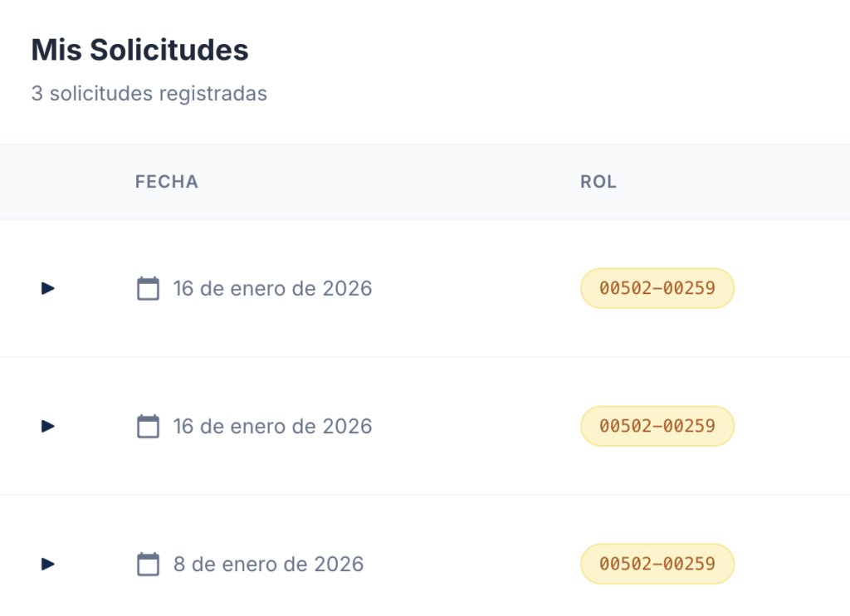The image size is (850, 616).
Task: Click the calendar icon in the first row
Action: [x=148, y=289]
